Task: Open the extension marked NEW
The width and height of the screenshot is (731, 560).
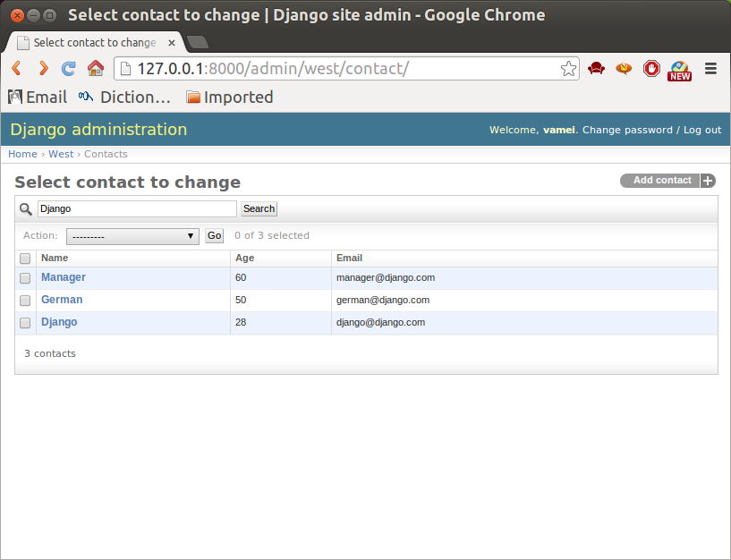Action: [679, 71]
